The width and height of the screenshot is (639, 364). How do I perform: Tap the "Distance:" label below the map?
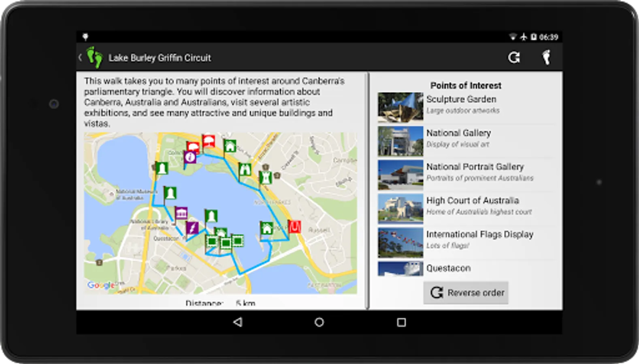(204, 303)
